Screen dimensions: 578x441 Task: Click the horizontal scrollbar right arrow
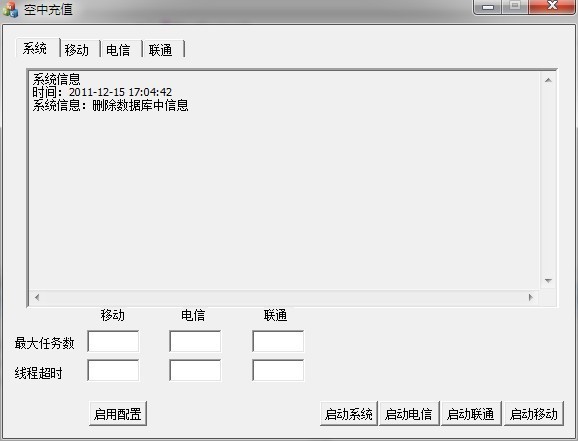[530, 297]
